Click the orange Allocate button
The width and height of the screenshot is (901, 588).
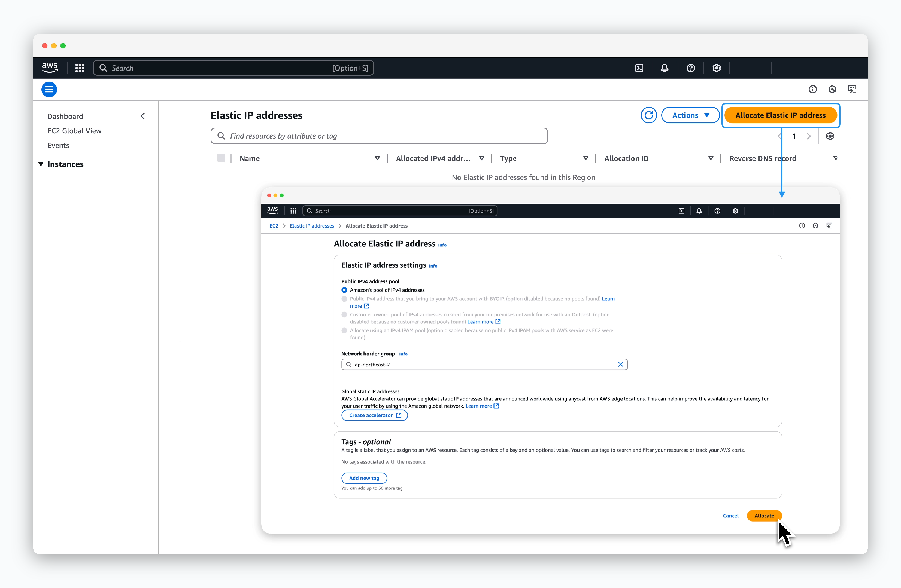pos(764,516)
